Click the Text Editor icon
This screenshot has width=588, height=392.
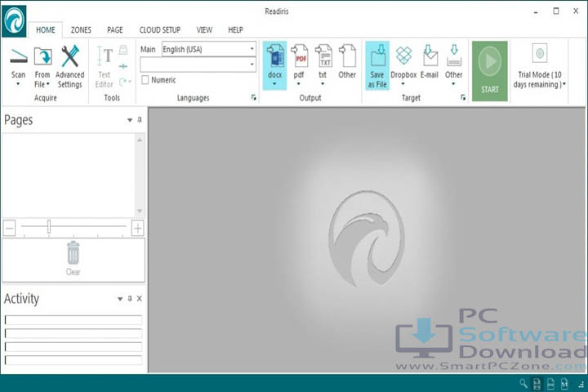click(x=105, y=56)
